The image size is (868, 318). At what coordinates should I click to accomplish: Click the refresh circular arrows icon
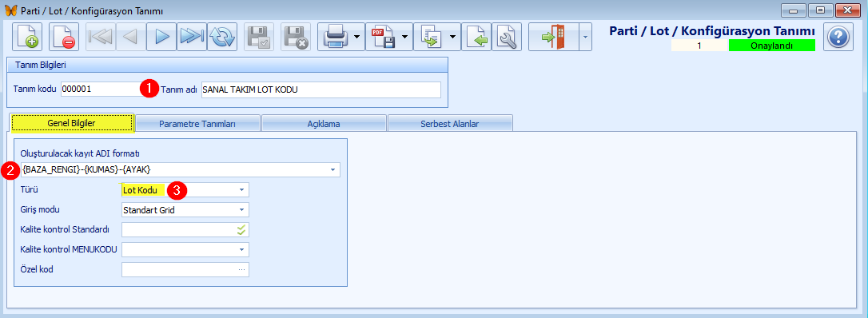pos(222,37)
